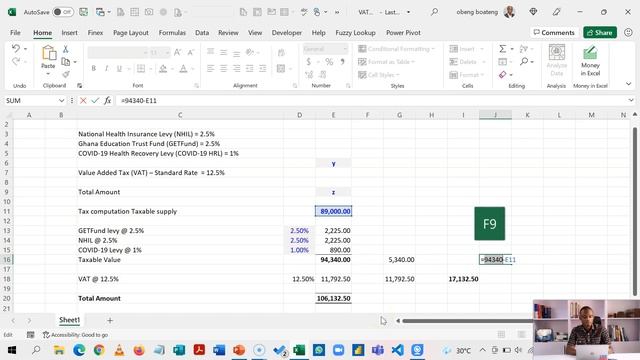Viewport: 640px width, 360px height.
Task: Select cell E11 with 89,000.00
Action: 333,211
